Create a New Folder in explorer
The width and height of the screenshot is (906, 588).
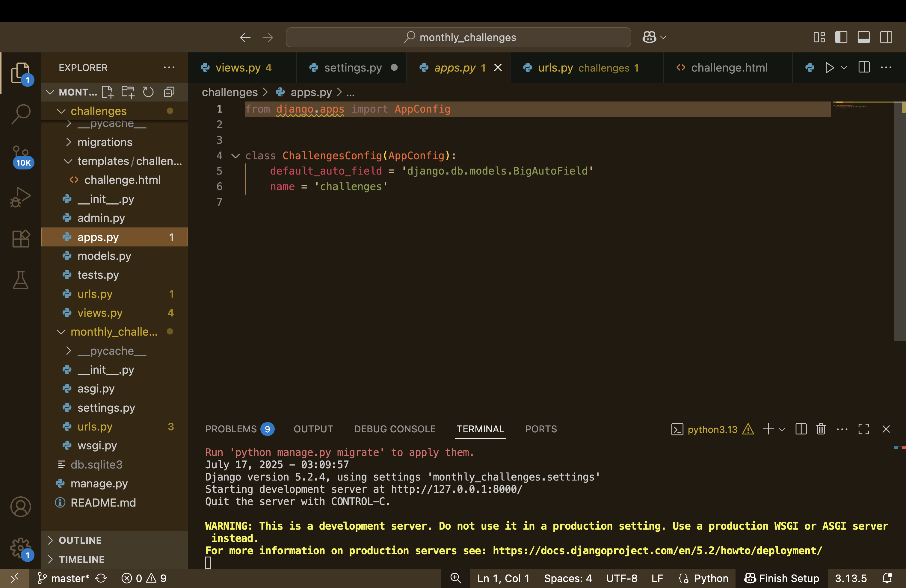[x=128, y=92]
